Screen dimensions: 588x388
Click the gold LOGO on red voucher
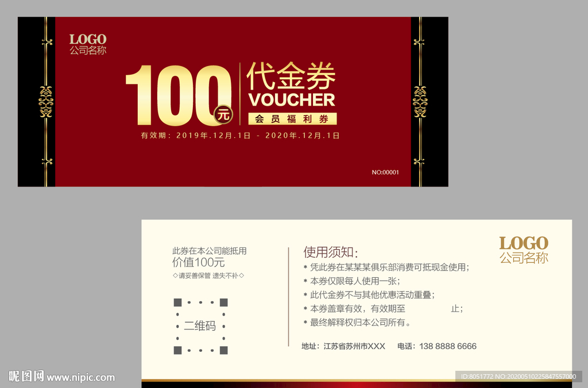pos(88,39)
